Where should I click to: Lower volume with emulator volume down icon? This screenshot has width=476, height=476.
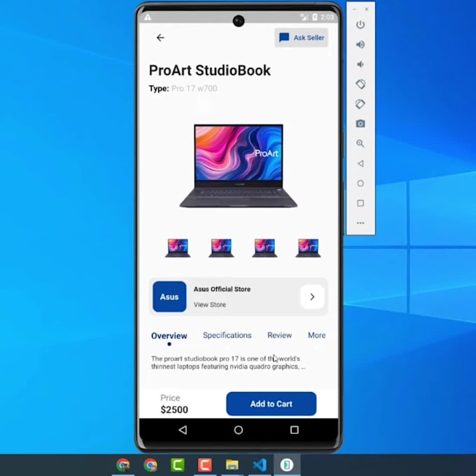(x=360, y=64)
